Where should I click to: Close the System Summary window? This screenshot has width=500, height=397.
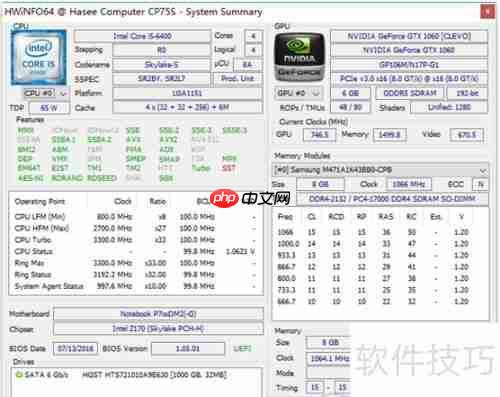coord(487,12)
